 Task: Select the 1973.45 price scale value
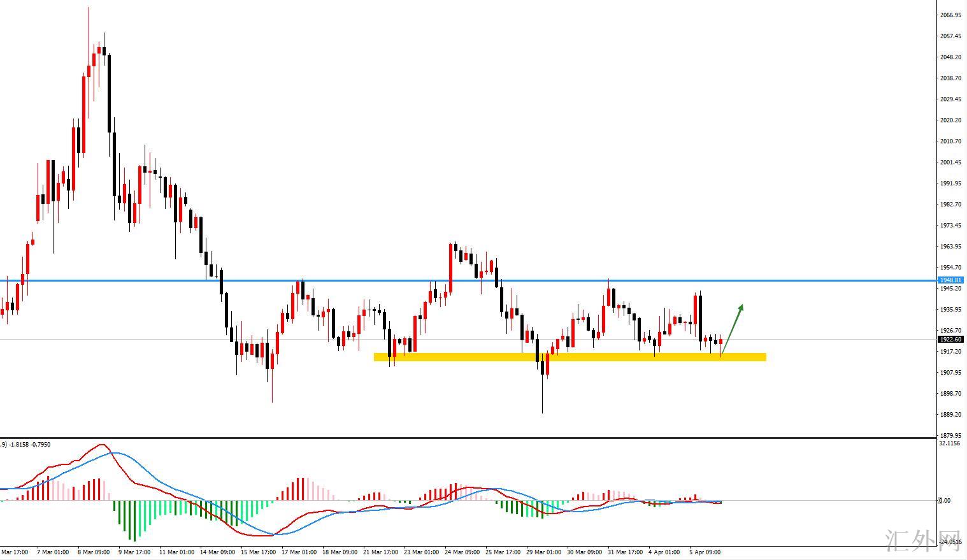(950, 226)
